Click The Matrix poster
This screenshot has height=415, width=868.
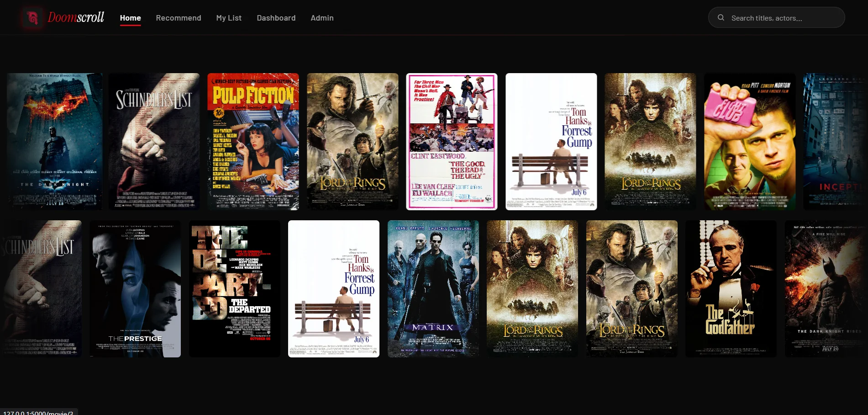click(x=433, y=289)
